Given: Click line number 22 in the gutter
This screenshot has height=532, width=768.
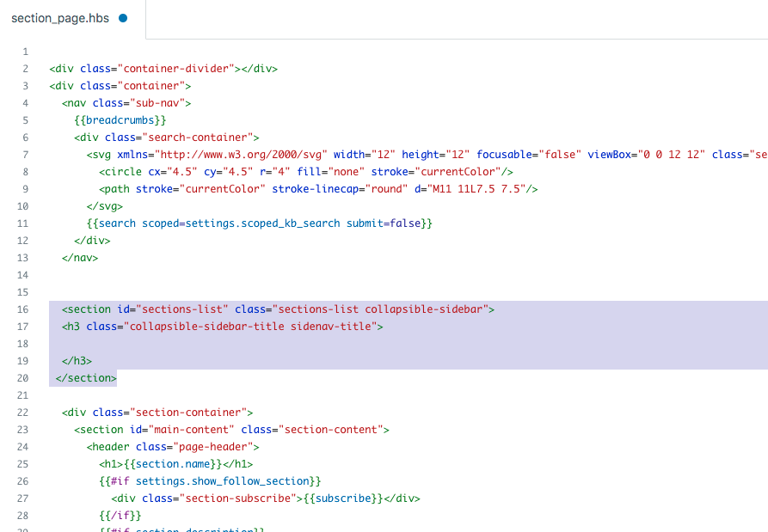Looking at the screenshot, I should (23, 413).
